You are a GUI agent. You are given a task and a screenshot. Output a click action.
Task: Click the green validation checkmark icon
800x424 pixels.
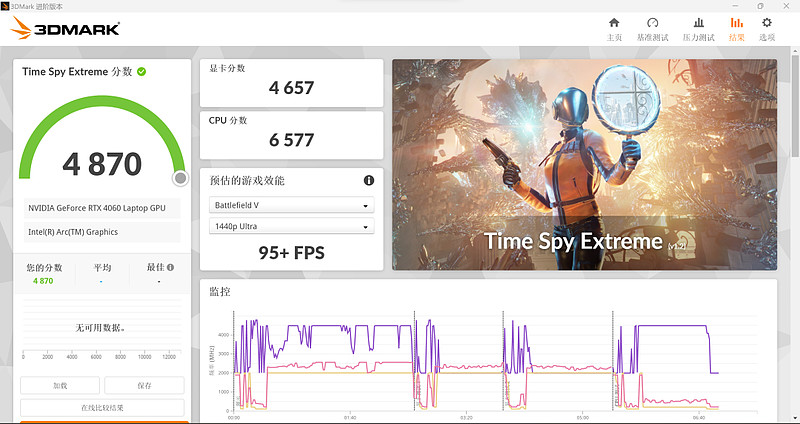[141, 71]
